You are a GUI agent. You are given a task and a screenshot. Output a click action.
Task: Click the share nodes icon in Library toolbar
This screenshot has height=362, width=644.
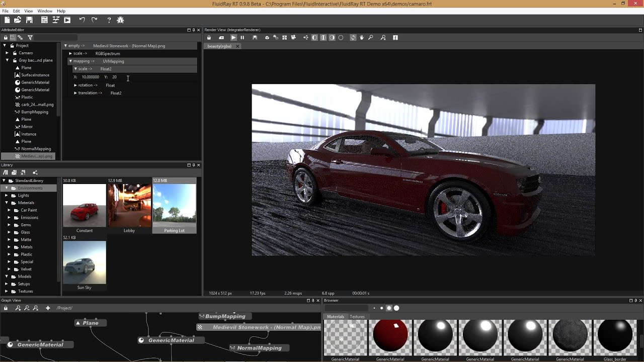35,172
